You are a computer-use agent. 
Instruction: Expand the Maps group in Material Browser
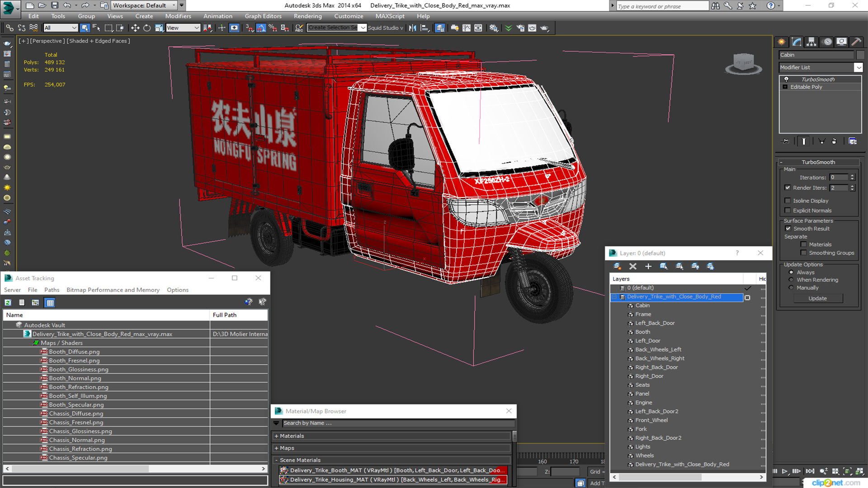pyautogui.click(x=276, y=448)
